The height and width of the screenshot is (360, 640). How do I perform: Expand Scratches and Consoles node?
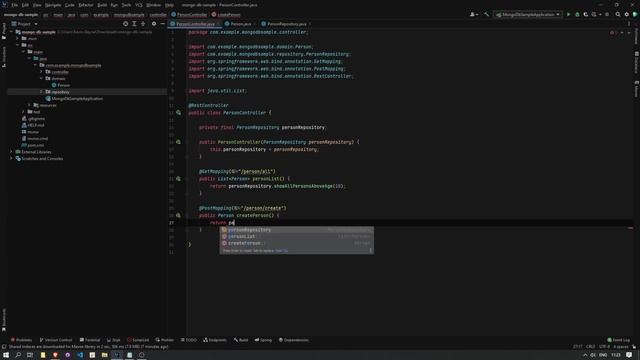11,158
